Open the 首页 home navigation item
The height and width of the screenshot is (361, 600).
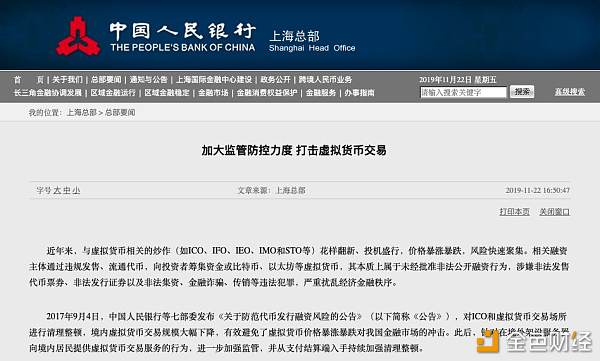coord(29,80)
